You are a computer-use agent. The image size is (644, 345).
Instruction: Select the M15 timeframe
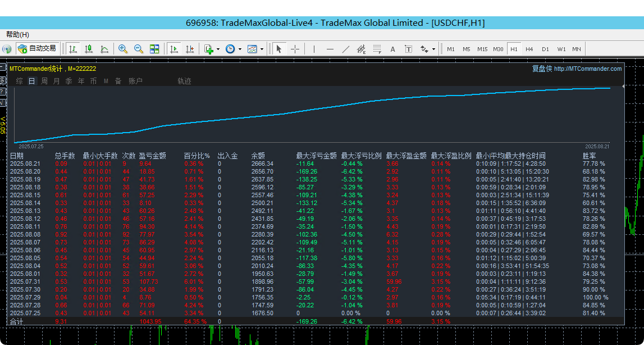[x=482, y=49]
